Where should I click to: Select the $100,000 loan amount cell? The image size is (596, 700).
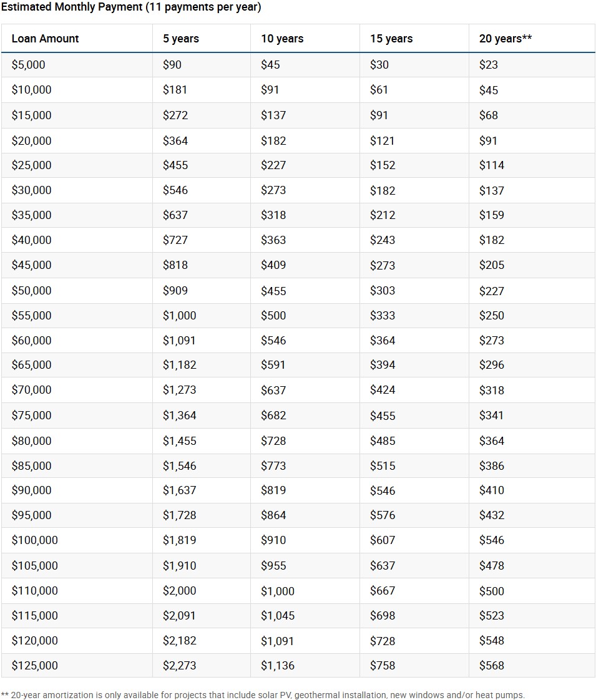(35, 540)
